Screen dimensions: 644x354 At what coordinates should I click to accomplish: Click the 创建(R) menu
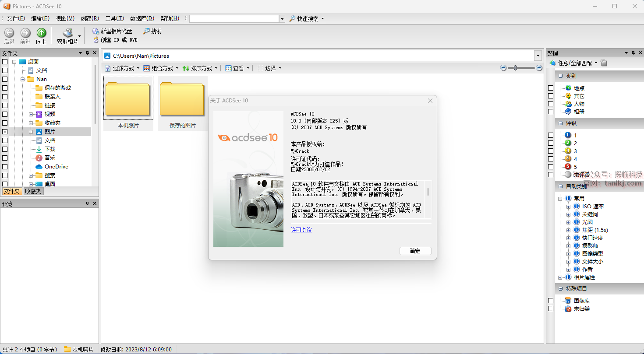(90, 18)
